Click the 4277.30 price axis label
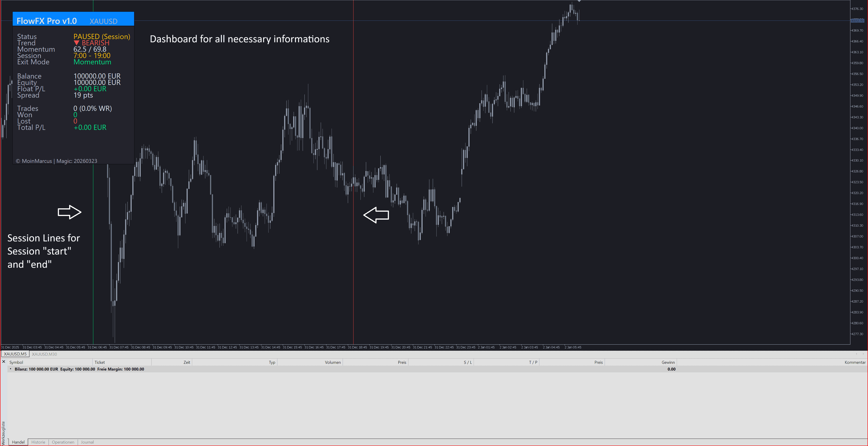This screenshot has width=868, height=446. coord(858,334)
